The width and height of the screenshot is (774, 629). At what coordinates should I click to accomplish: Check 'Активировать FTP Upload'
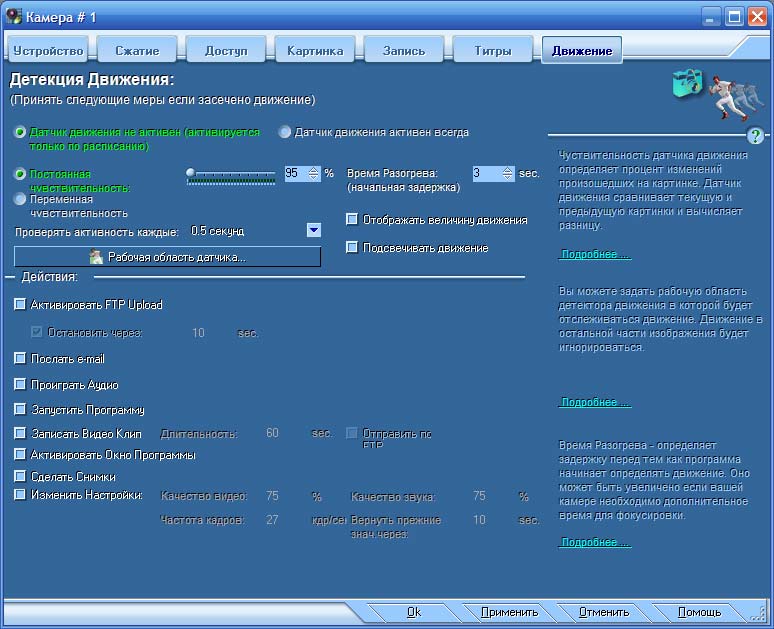coord(20,304)
